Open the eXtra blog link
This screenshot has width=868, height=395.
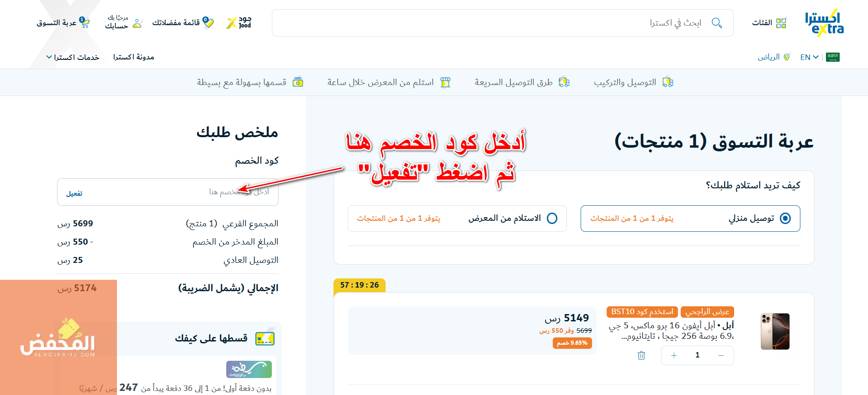pos(134,57)
